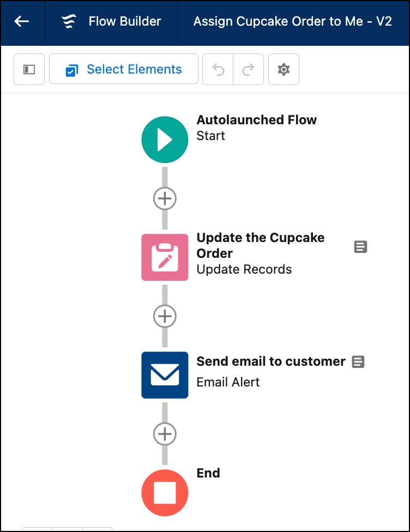
Task: Toggle the left toolbox panel button
Action: [29, 69]
